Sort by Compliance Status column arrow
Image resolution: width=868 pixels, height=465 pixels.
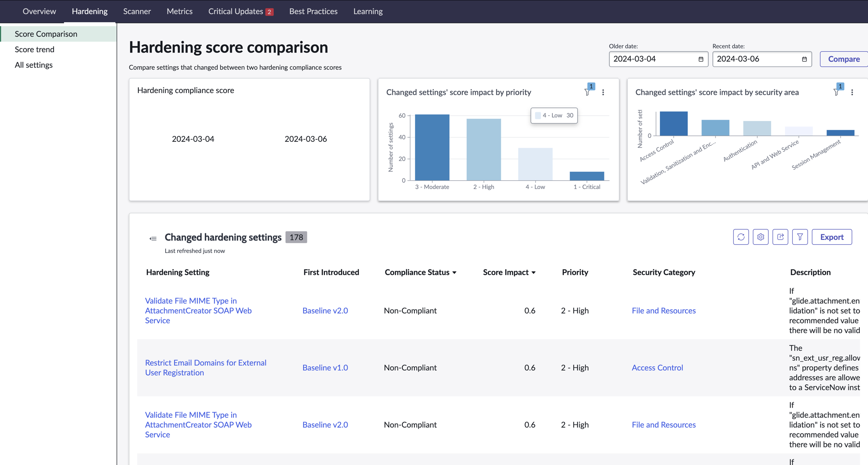click(x=454, y=273)
